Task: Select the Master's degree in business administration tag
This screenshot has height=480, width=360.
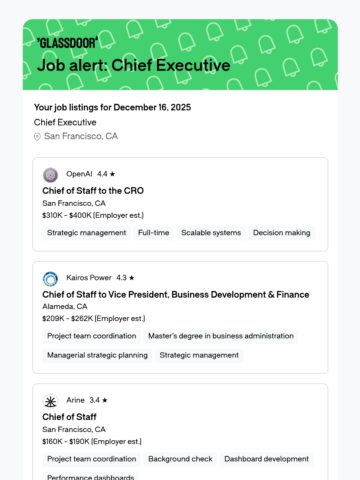Action: 221,336
